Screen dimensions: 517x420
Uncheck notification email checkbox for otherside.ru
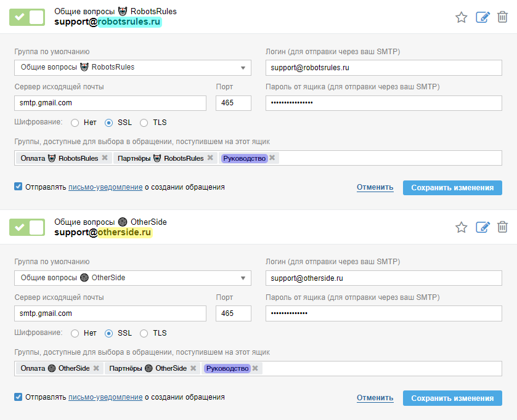coord(18,397)
